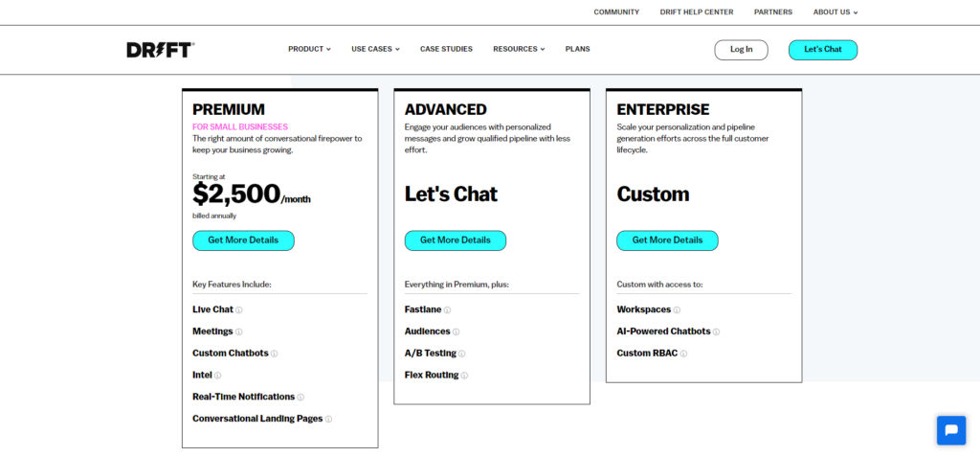Open the Drift Help Center link
The height and width of the screenshot is (457, 980).
click(696, 12)
